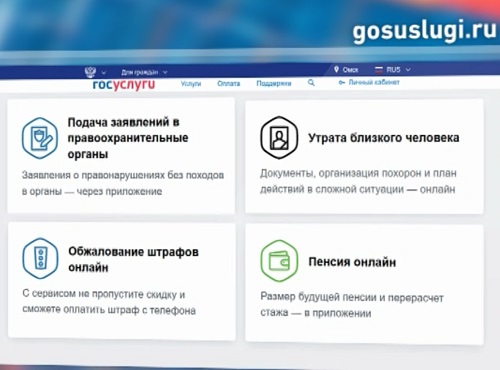Image resolution: width=500 pixels, height=370 pixels.
Task: Open the key icon for personal account
Action: [342, 82]
